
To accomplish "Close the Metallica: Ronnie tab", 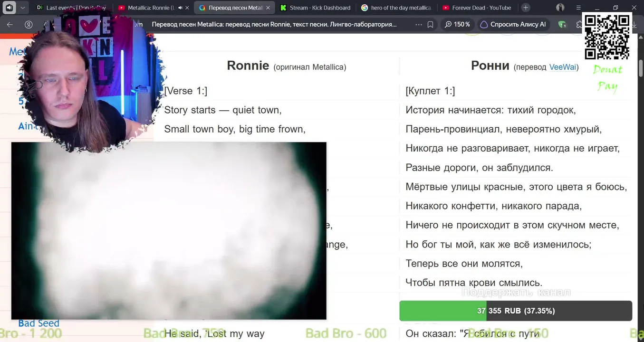I will coord(187,8).
